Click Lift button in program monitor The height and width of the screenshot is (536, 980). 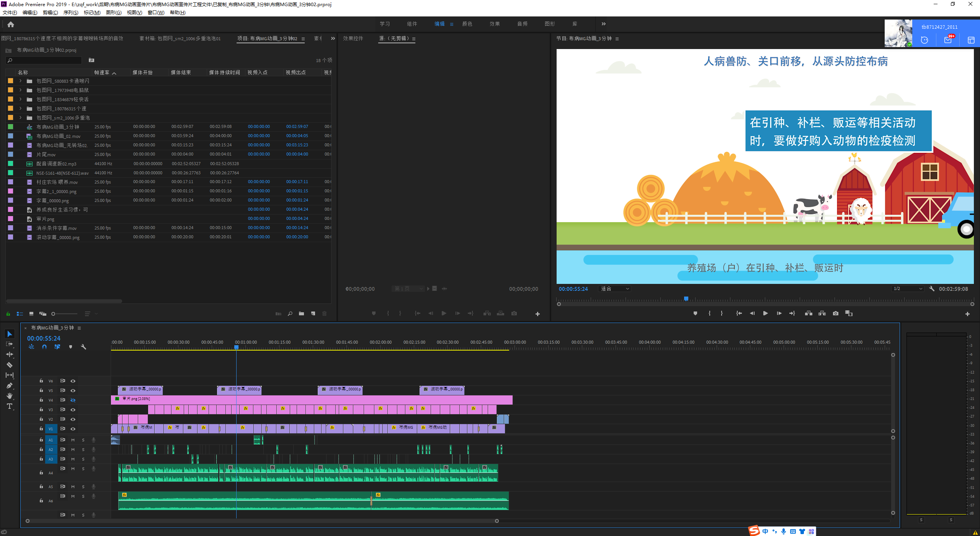click(x=808, y=313)
